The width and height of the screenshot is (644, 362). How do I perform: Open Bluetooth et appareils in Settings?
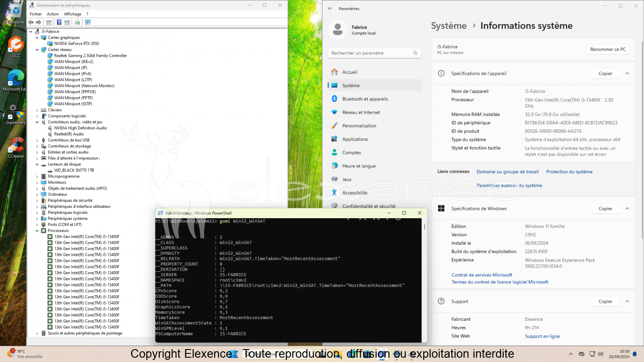click(x=374, y=99)
